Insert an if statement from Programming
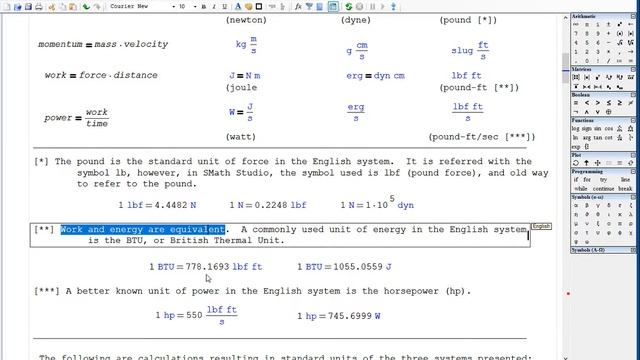The height and width of the screenshot is (360, 640). point(576,180)
